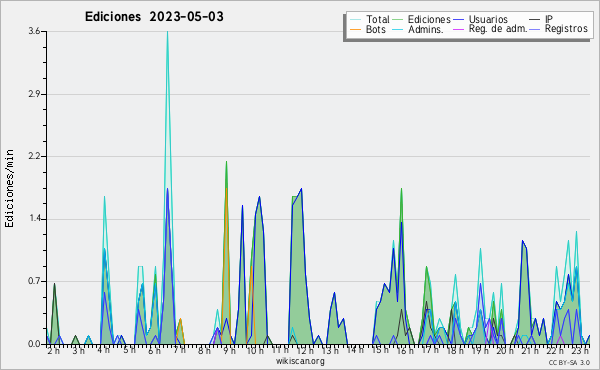Click the CC BY-SA 3.0 license text
The height and width of the screenshot is (370, 600).
click(x=569, y=362)
